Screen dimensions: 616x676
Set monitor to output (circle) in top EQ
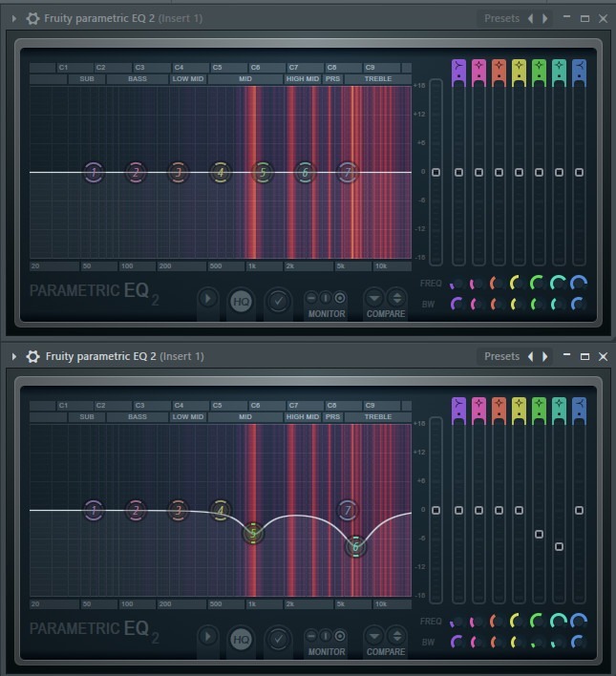[340, 298]
